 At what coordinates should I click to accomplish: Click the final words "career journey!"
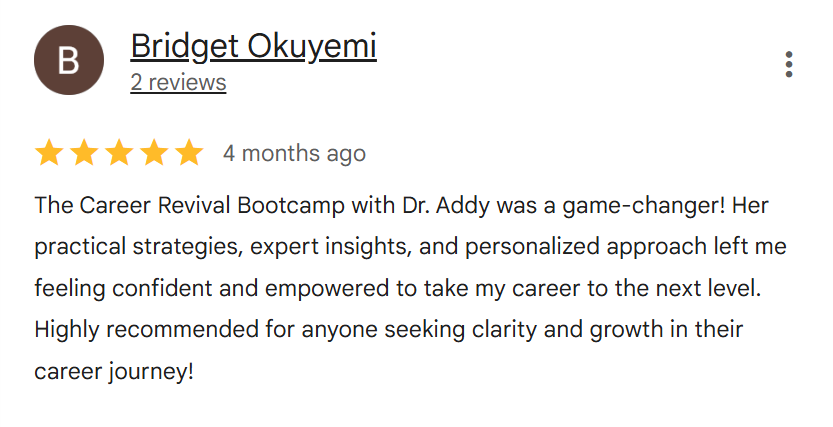[x=113, y=371]
